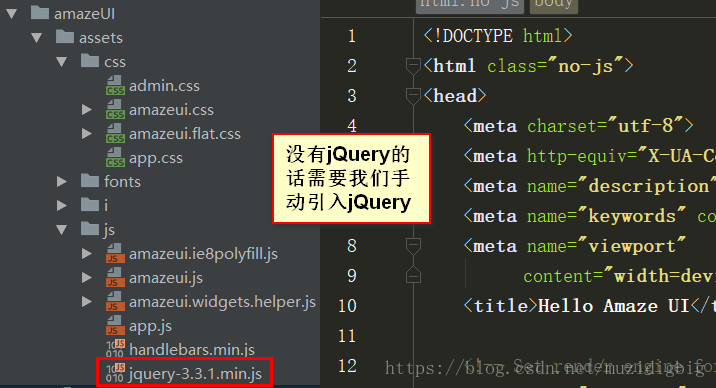
Task: Collapse the assets folder arrow
Action: pos(37,38)
